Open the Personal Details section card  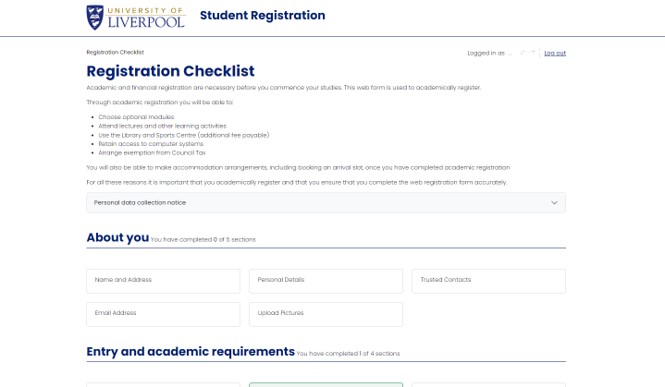click(326, 281)
